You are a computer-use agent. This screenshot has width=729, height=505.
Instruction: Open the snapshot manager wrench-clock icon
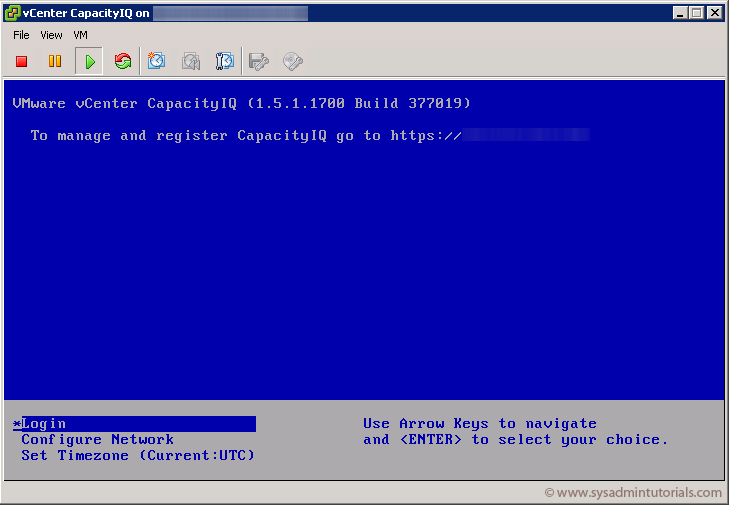click(225, 61)
